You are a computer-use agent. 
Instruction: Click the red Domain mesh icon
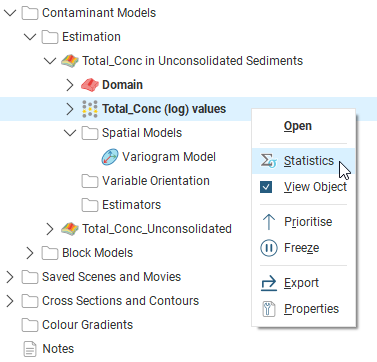(x=90, y=85)
